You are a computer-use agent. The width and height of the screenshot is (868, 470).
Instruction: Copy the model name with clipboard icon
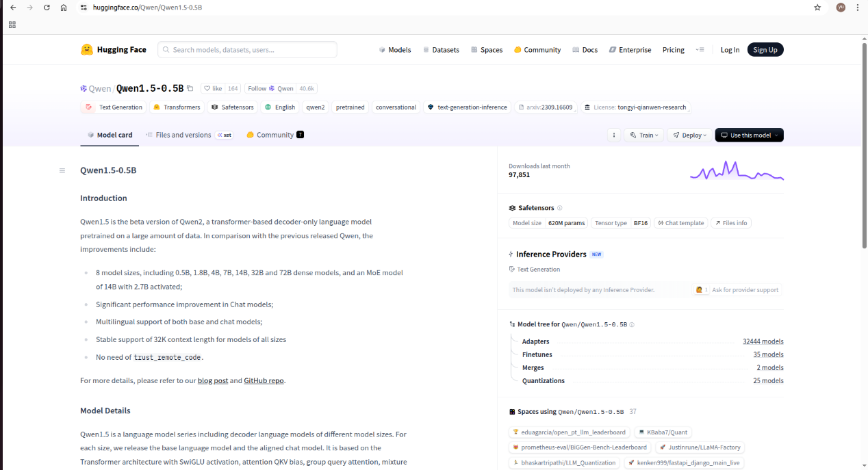pyautogui.click(x=190, y=88)
